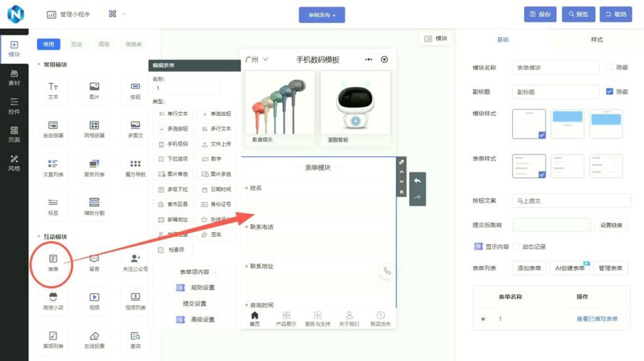Add the 服务列表 service list module
The width and height of the screenshot is (644, 361).
(x=94, y=168)
